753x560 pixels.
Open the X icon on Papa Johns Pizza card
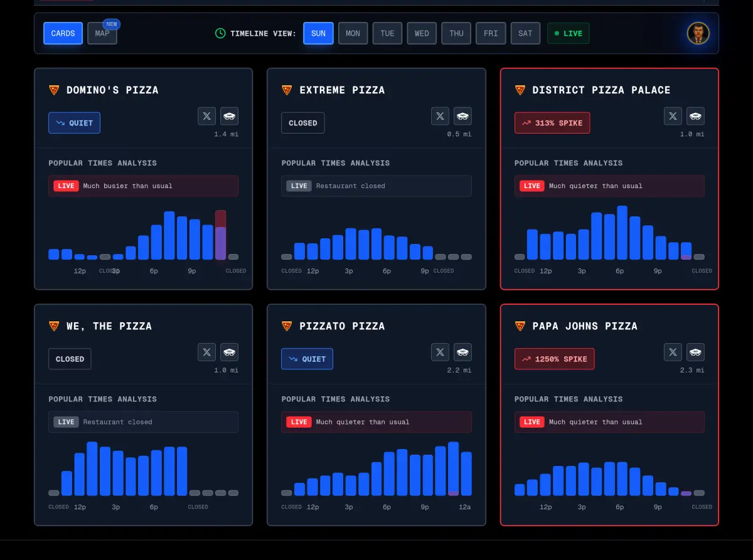click(x=673, y=352)
